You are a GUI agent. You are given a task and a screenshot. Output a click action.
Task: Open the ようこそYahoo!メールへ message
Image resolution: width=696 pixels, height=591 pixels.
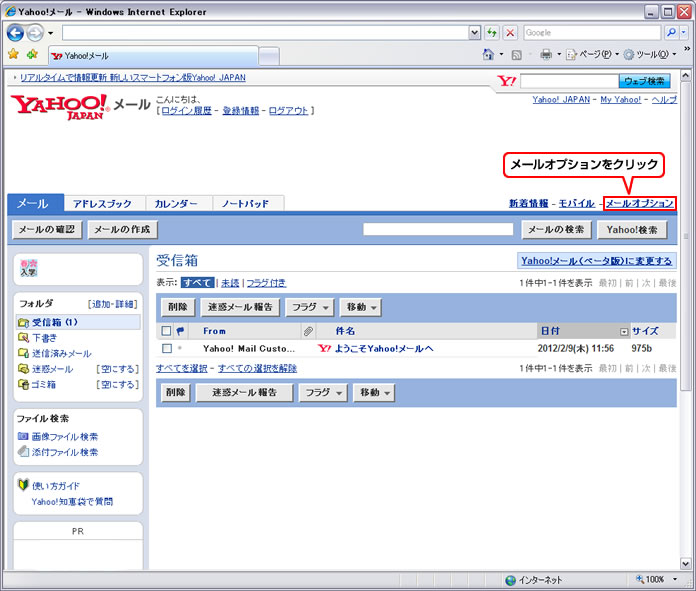(384, 349)
